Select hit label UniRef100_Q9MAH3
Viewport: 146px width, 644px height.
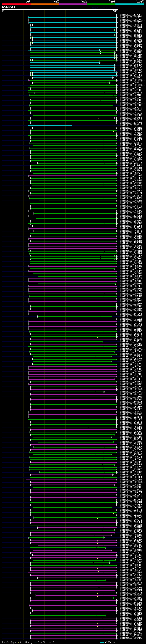coord(131,37)
